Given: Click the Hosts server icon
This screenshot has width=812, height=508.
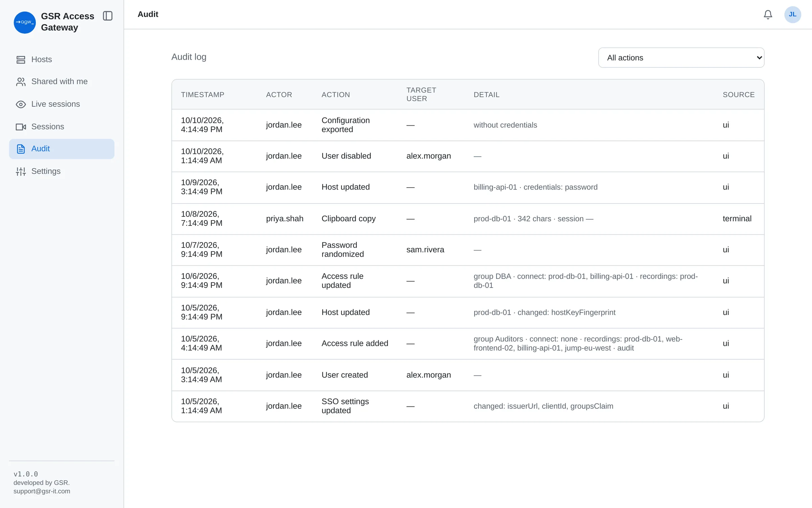Looking at the screenshot, I should click(x=21, y=60).
